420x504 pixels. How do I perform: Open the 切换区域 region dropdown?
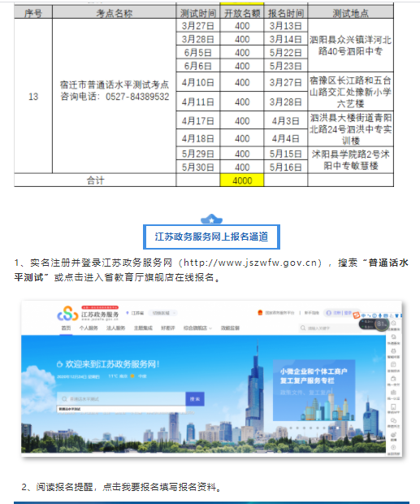pos(162,313)
